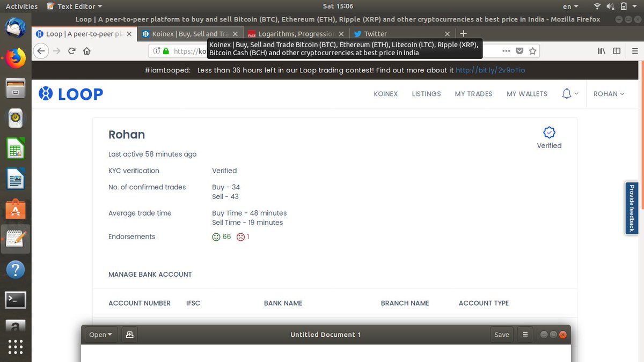This screenshot has width=644, height=362.
Task: Click the Provide Feedback sidebar tab
Action: pos(631,208)
